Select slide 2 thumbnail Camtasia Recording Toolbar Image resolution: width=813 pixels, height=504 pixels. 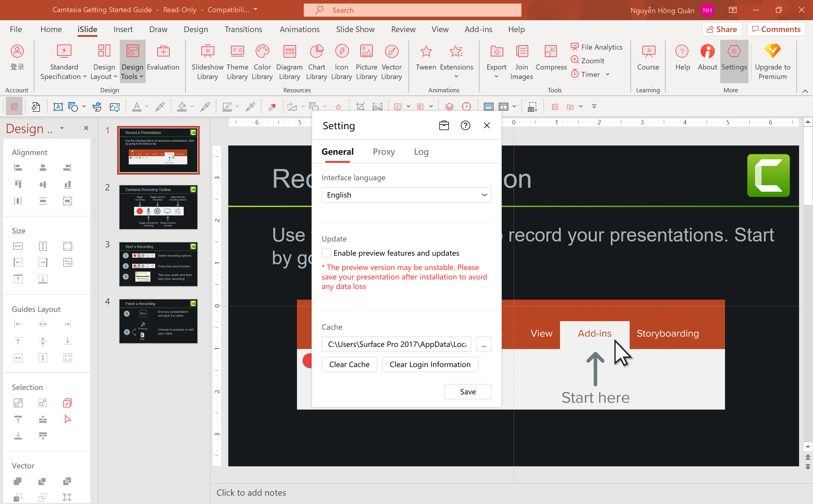pyautogui.click(x=158, y=207)
